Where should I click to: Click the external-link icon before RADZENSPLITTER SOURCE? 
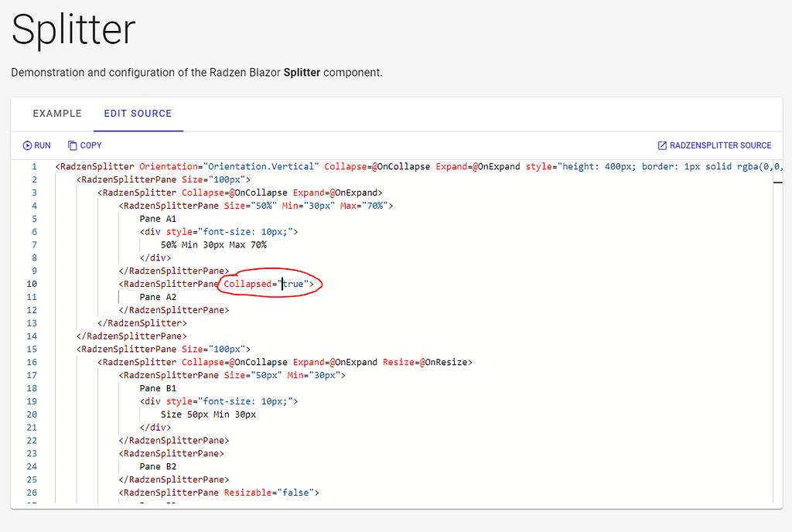click(663, 145)
